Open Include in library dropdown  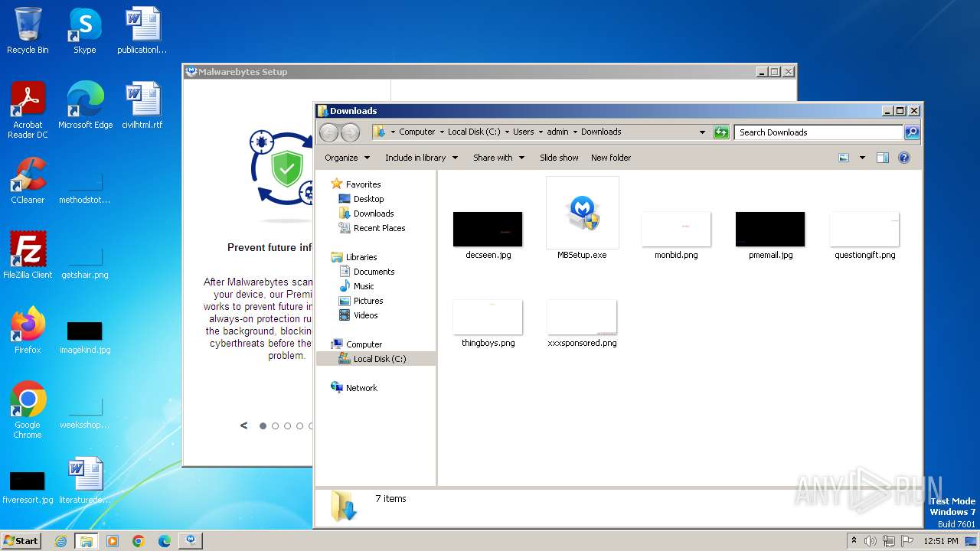pyautogui.click(x=421, y=158)
